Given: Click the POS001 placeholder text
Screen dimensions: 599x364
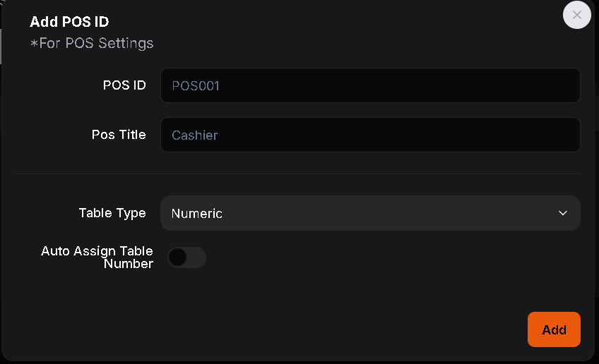Looking at the screenshot, I should point(196,85).
